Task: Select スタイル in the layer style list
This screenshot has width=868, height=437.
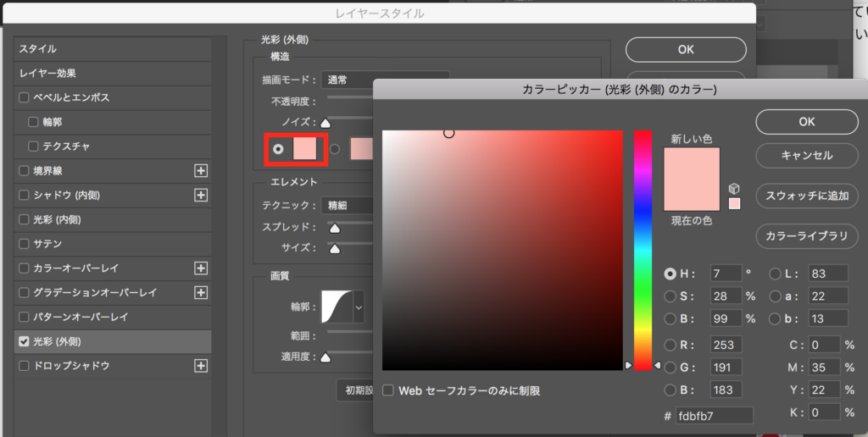Action: tap(113, 48)
